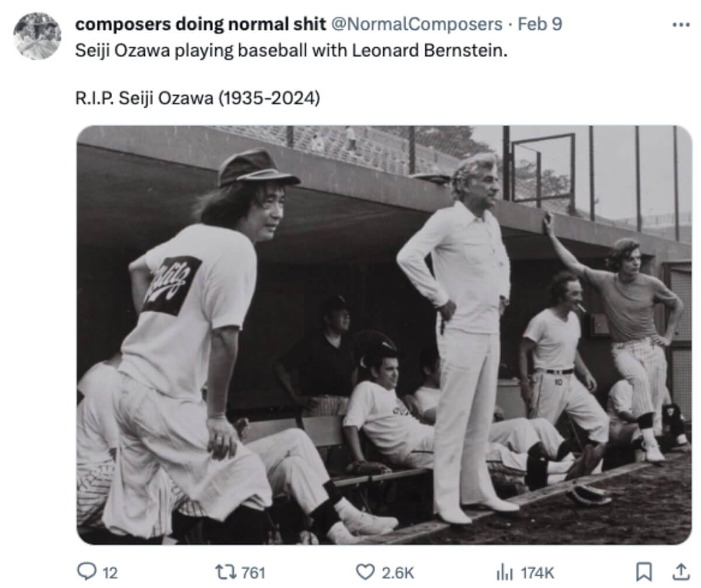
Task: Like the tweet with the heart icon
Action: (366, 572)
